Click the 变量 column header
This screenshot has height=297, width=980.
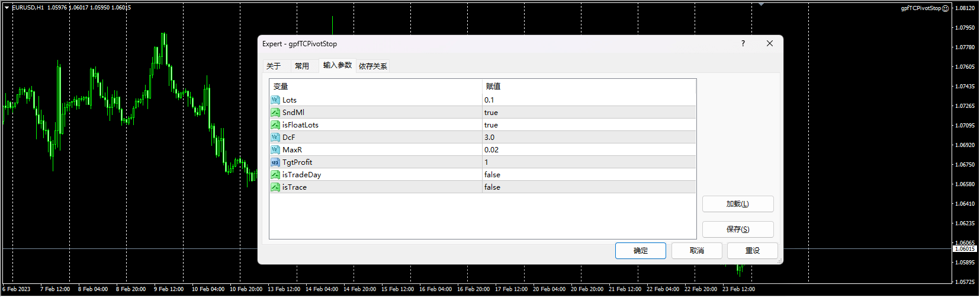[x=376, y=87]
